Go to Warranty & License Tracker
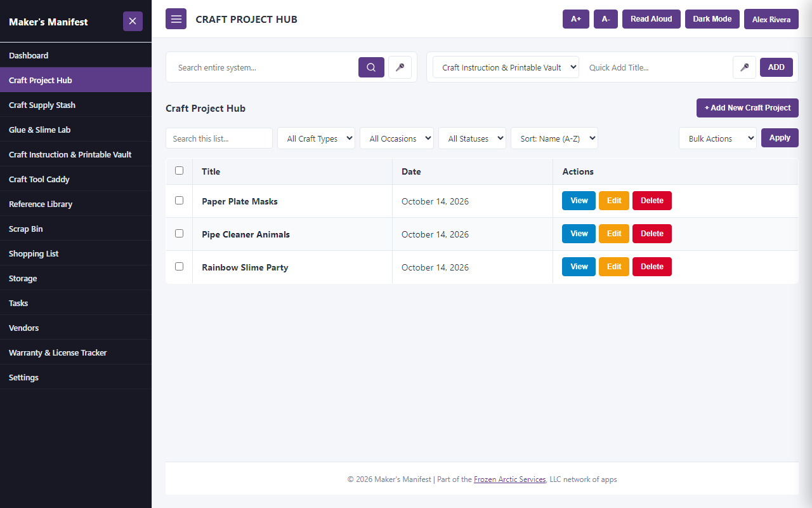This screenshot has height=508, width=812. 75,352
